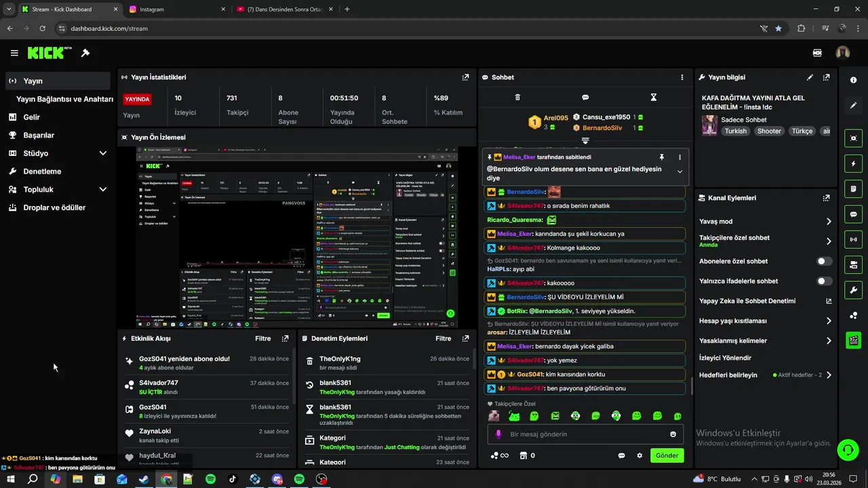Collapse the chat leaderboard with down arrow

coord(585,141)
